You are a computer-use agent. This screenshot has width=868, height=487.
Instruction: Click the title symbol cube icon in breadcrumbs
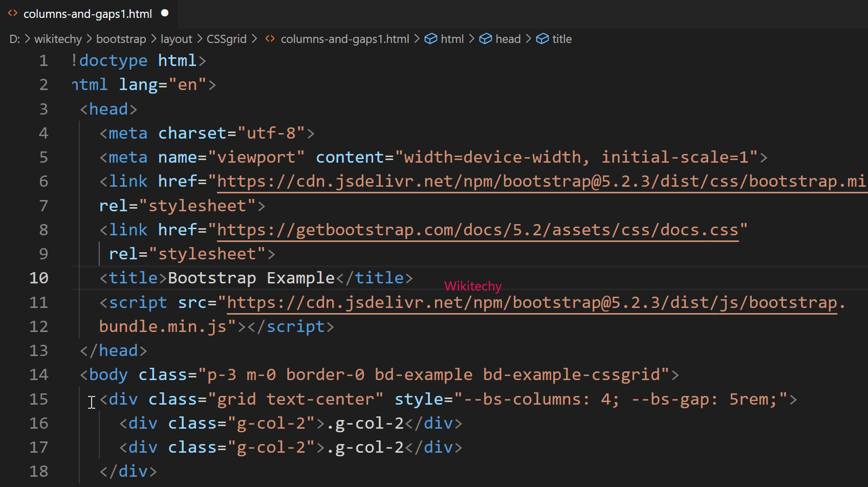click(x=542, y=38)
